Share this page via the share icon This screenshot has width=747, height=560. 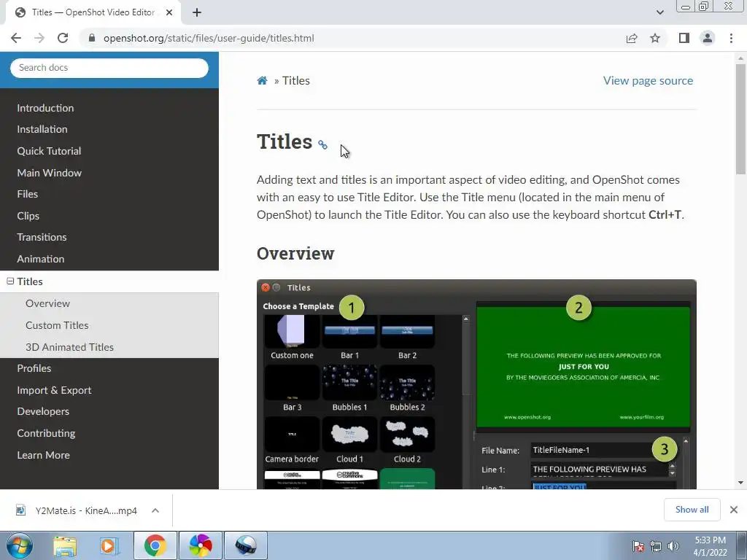632,38
